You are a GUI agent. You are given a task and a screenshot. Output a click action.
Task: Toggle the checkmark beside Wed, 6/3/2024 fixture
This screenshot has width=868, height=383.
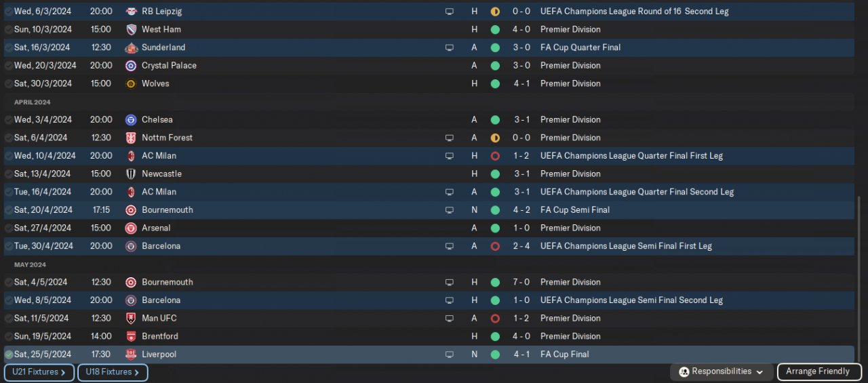click(x=8, y=12)
